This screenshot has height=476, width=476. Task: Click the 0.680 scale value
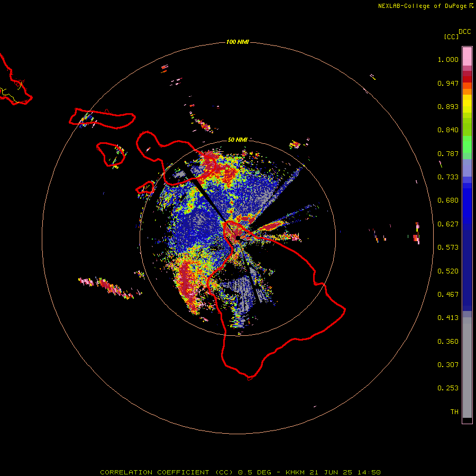[448, 200]
